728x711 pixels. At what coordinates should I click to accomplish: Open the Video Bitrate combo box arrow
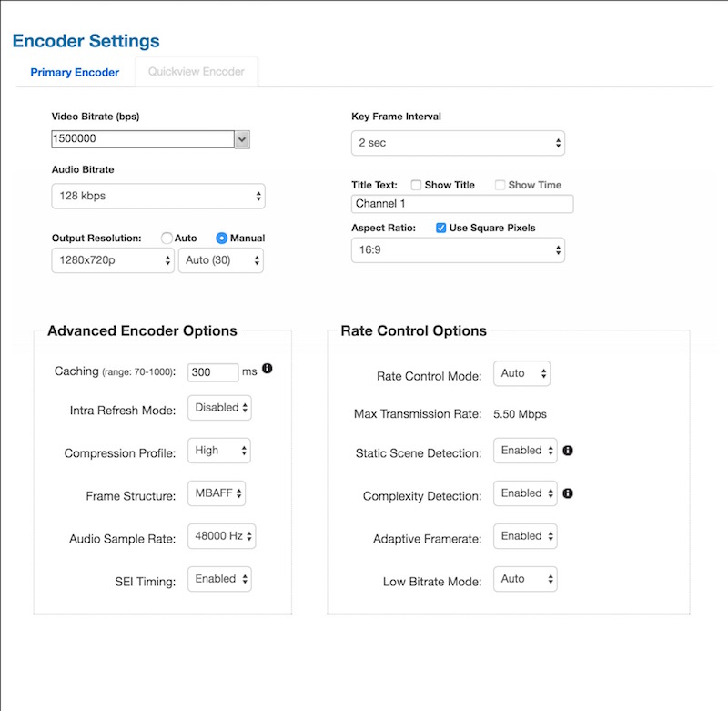[x=242, y=139]
